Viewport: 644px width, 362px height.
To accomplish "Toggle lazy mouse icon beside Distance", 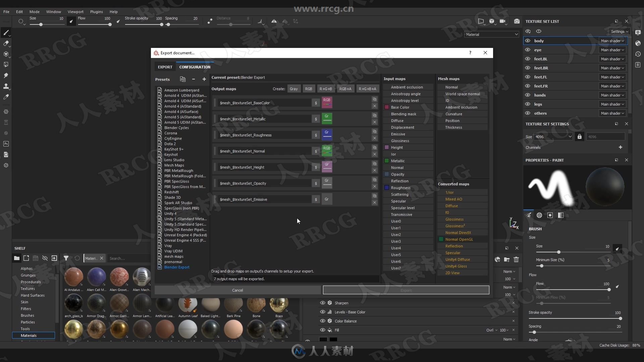I will pyautogui.click(x=210, y=21).
